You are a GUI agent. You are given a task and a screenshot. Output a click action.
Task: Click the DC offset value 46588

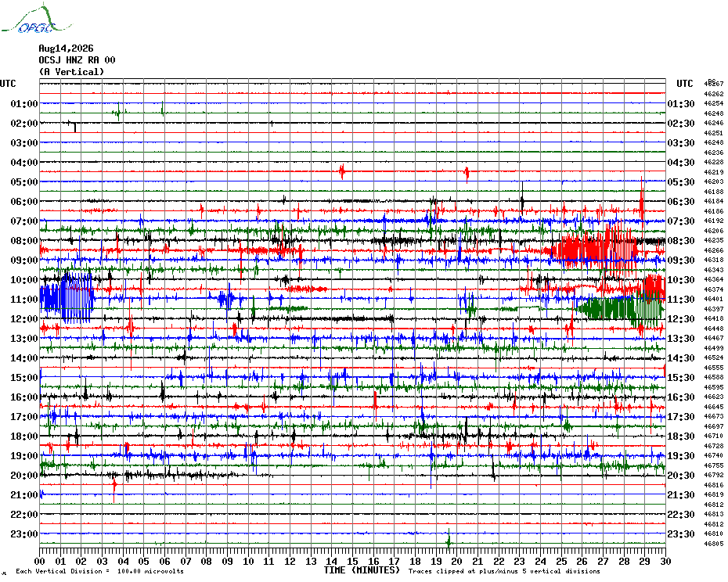pos(714,377)
